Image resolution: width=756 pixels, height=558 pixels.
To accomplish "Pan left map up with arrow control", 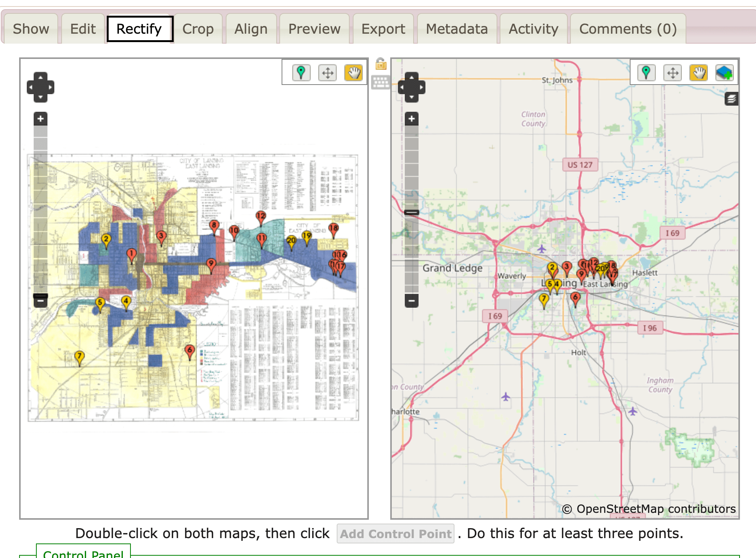I will click(41, 77).
